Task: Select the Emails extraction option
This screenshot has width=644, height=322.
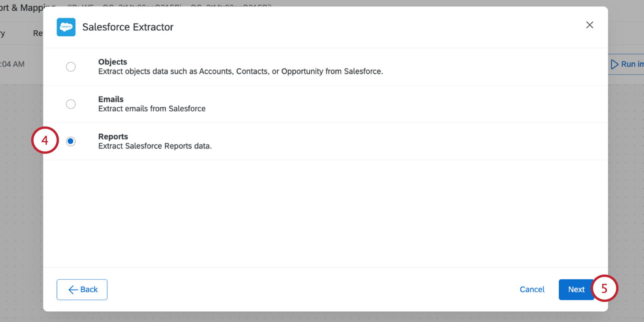Action: [71, 104]
